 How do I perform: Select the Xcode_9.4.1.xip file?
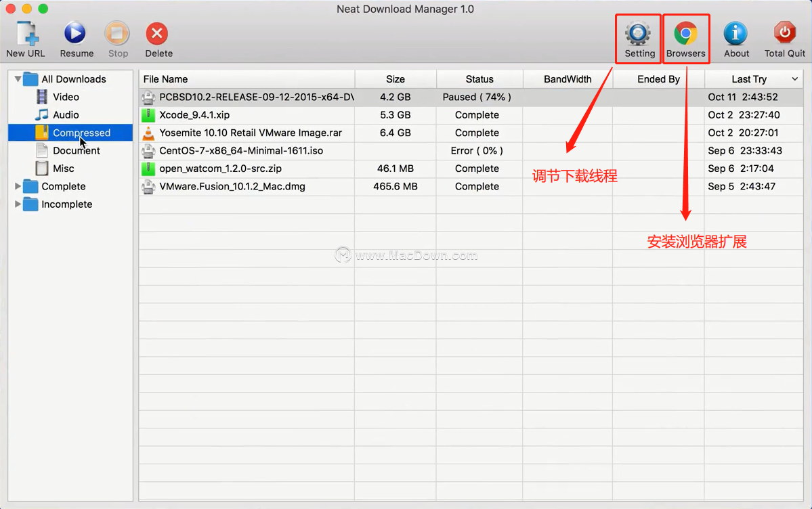tap(194, 115)
